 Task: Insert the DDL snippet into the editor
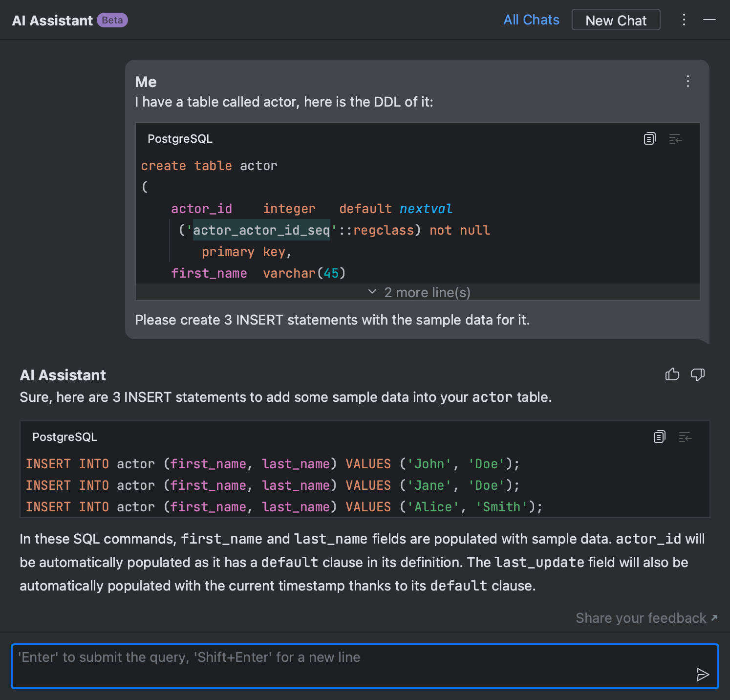pos(675,139)
